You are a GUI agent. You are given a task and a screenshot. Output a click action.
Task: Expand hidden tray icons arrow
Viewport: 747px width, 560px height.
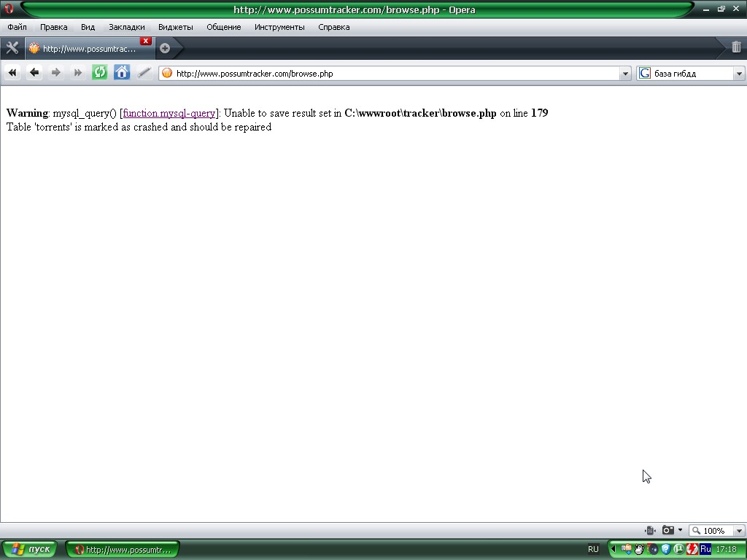coord(613,550)
